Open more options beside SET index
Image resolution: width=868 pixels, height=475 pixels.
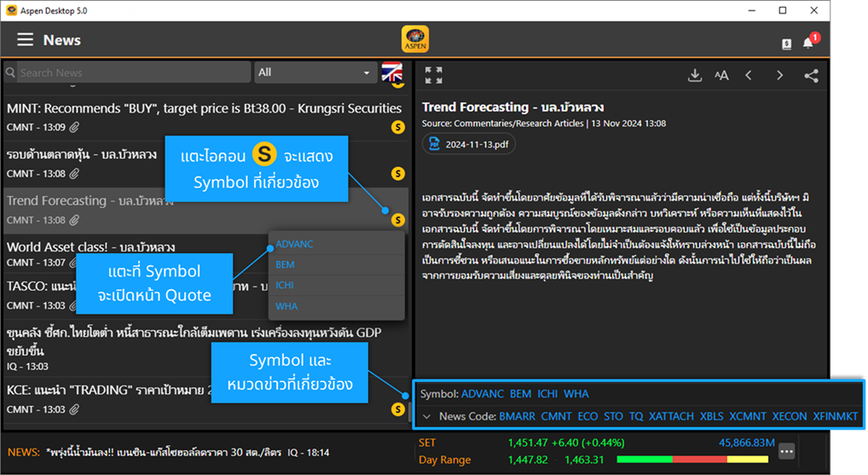coord(787,451)
